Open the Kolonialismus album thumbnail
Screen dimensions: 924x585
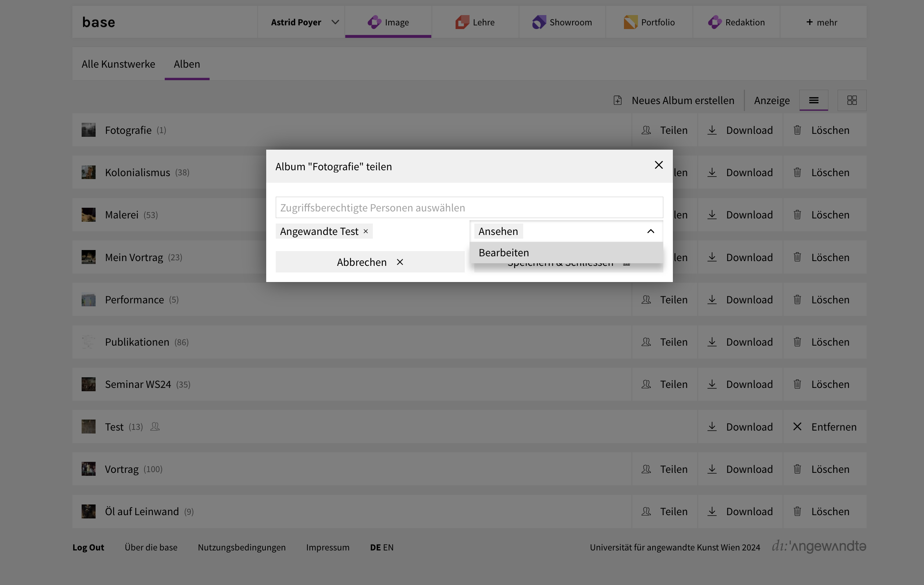click(x=89, y=172)
